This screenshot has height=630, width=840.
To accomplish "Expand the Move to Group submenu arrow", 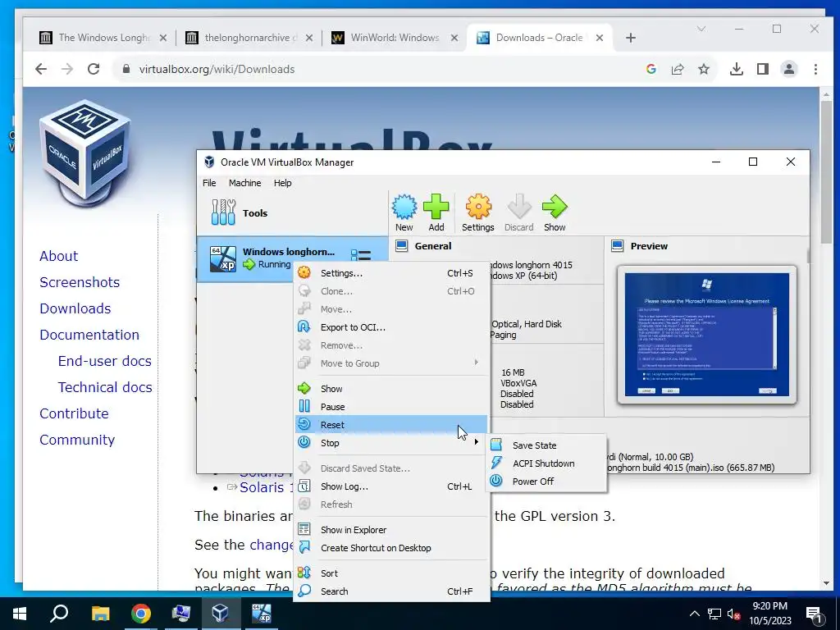I will (x=477, y=363).
